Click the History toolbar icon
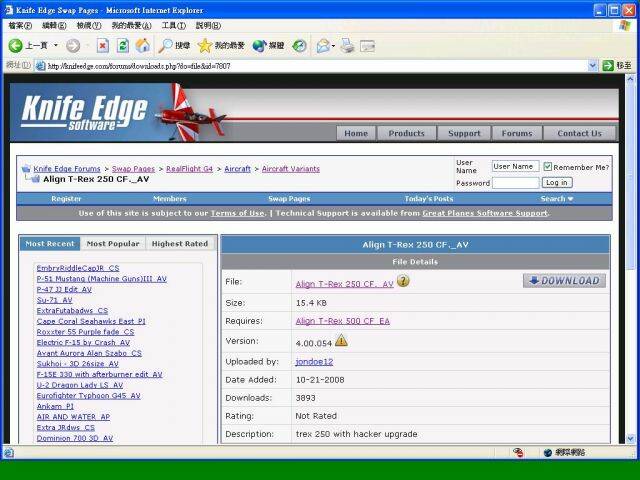This screenshot has width=640, height=480. click(299, 46)
